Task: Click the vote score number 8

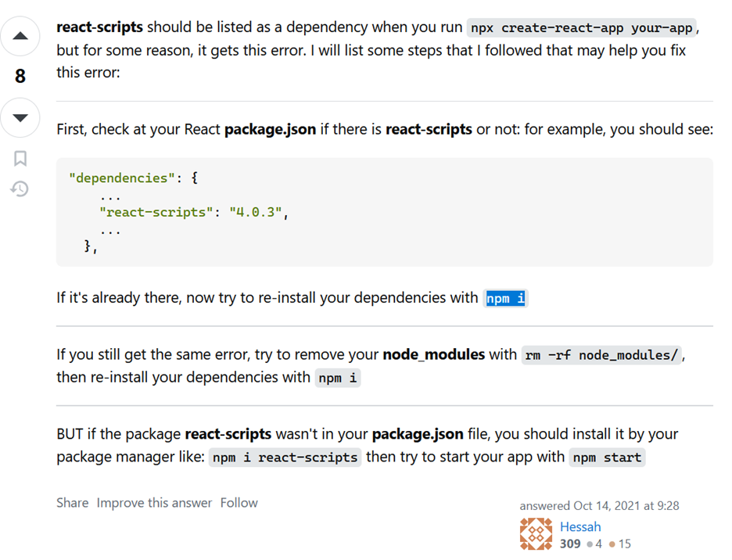Action: click(20, 76)
